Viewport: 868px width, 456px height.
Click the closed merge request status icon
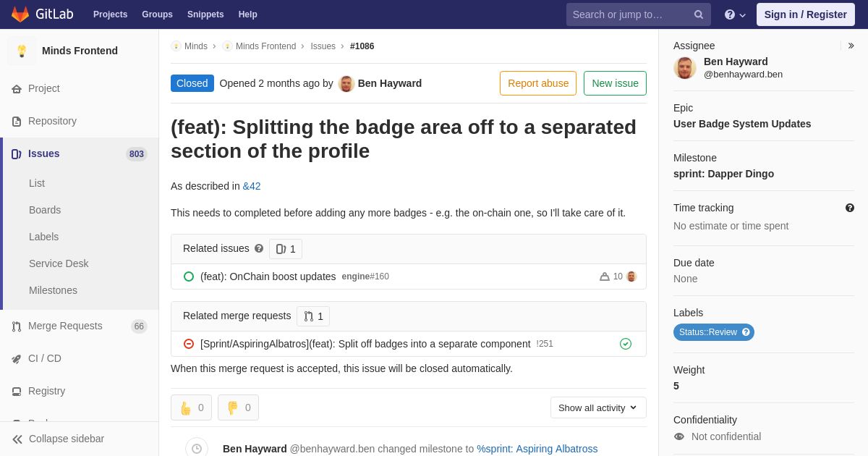coord(189,344)
